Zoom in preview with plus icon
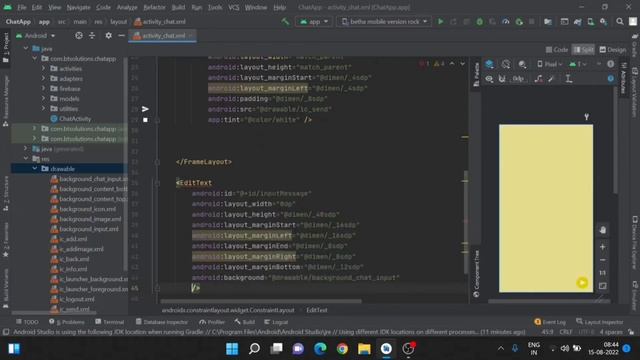Image resolution: width=640 pixels, height=360 pixels. click(x=602, y=247)
